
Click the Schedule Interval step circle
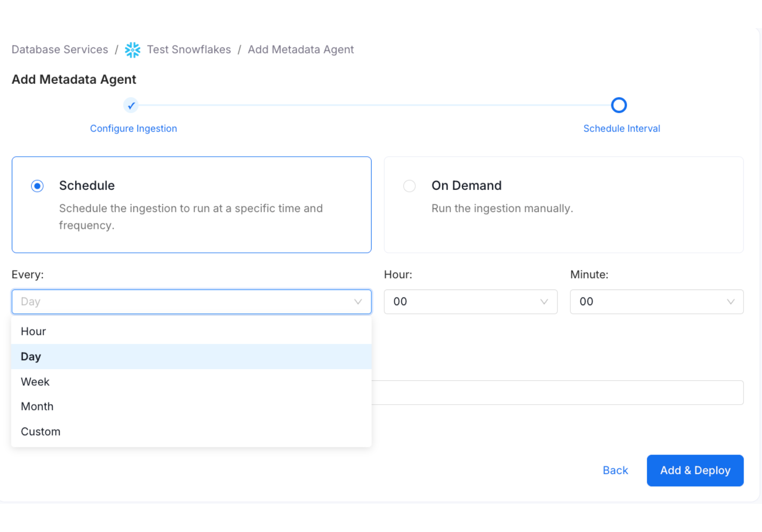[619, 105]
